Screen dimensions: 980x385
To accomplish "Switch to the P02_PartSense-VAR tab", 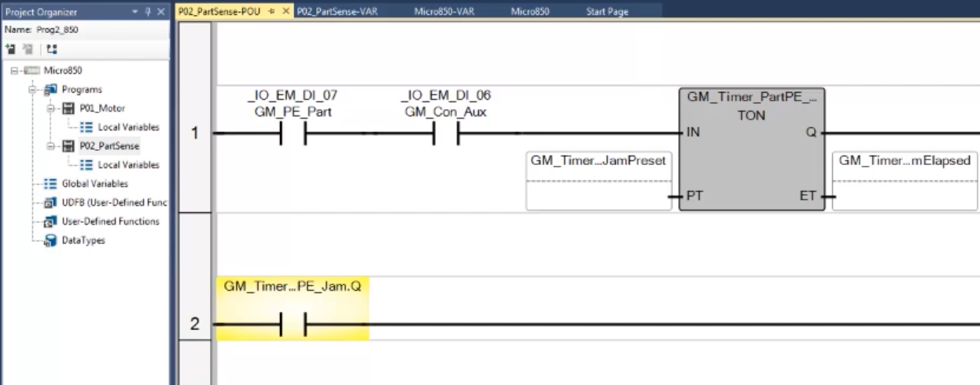I will [334, 11].
